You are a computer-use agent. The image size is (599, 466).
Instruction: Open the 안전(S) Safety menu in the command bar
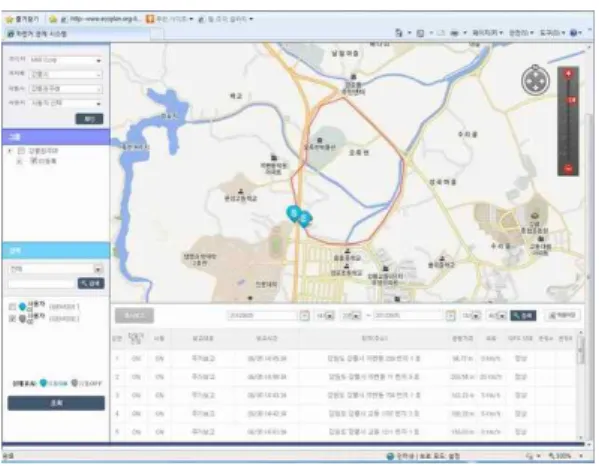(521, 33)
